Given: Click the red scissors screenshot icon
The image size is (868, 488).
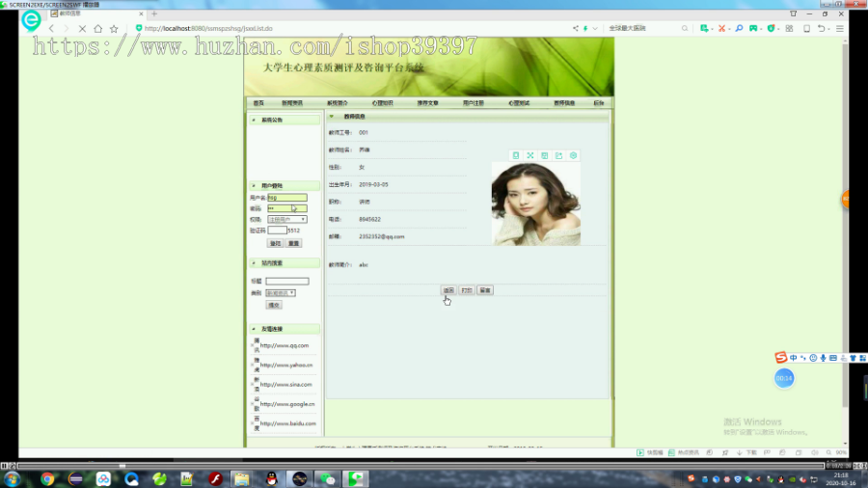Looking at the screenshot, I should coord(721,28).
